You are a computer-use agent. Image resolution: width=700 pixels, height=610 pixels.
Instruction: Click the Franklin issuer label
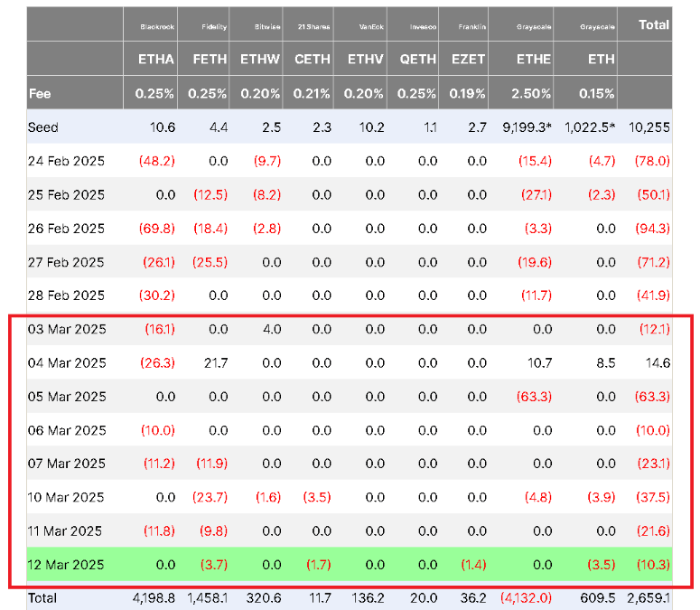click(471, 27)
